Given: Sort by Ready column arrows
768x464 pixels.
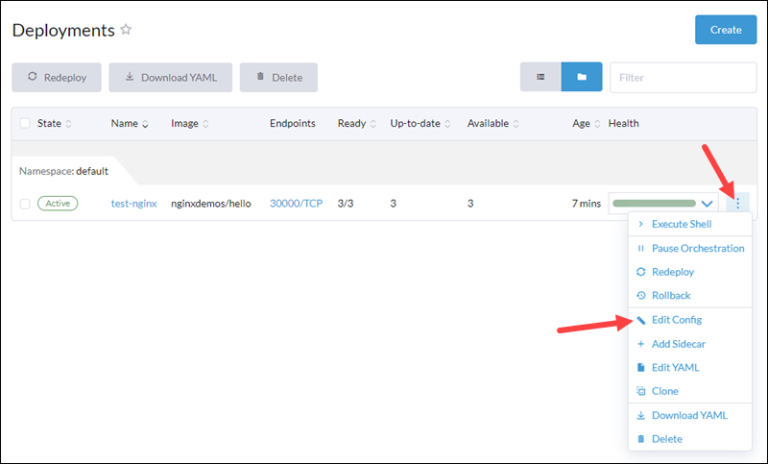Looking at the screenshot, I should tap(373, 123).
